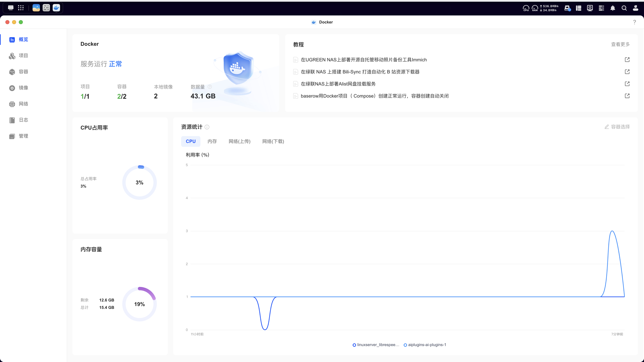Click info icon beside 资源统计
This screenshot has width=644, height=362.
click(207, 127)
